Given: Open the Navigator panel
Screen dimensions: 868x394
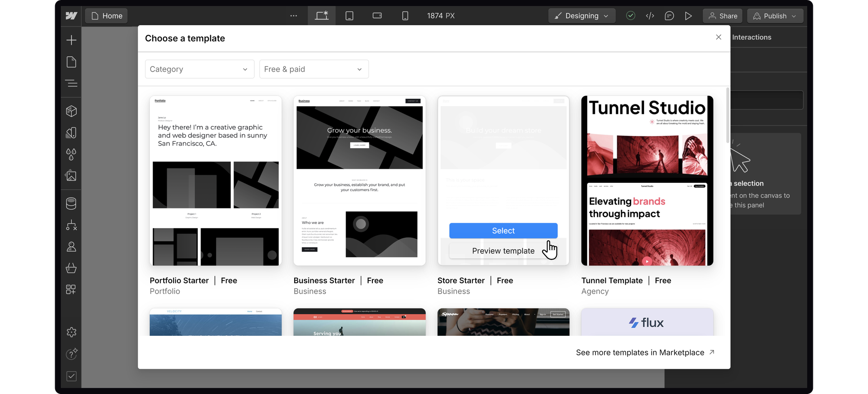Looking at the screenshot, I should (71, 83).
